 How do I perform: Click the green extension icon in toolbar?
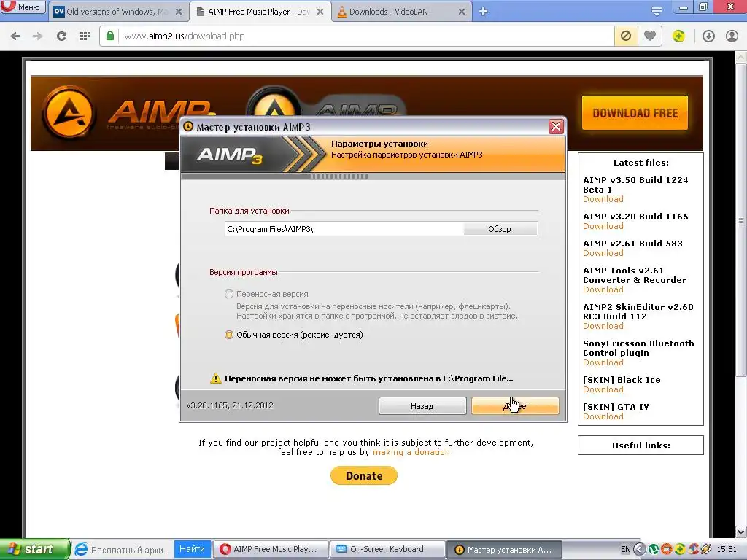point(679,36)
